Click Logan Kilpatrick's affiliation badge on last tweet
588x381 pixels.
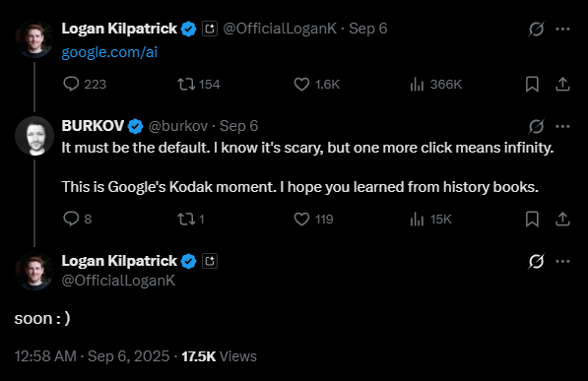pyautogui.click(x=210, y=261)
